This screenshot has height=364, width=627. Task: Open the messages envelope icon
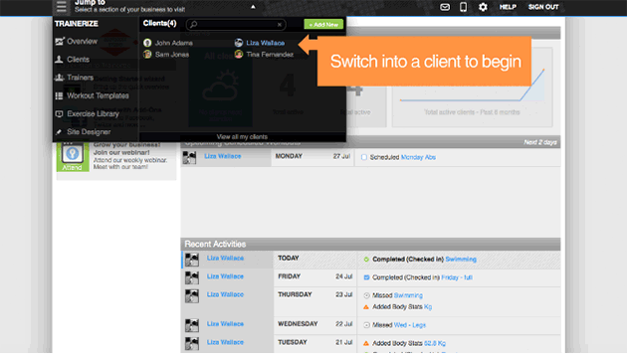(x=445, y=7)
